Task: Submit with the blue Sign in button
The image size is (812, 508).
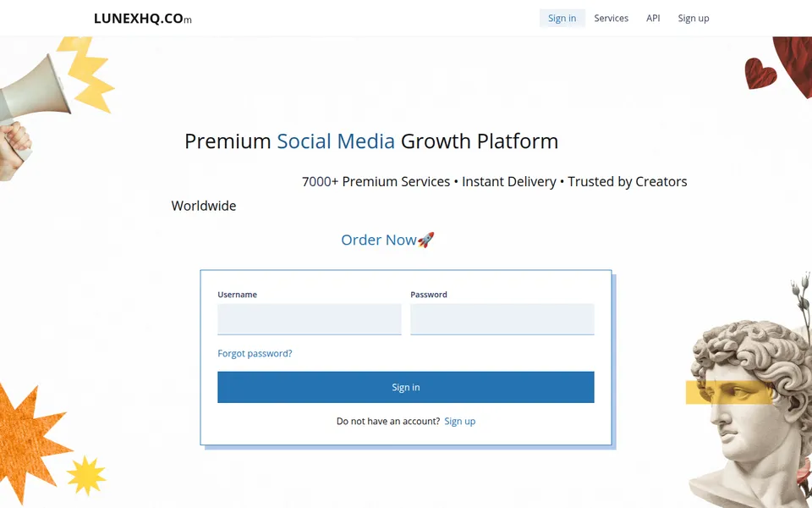Action: point(406,387)
